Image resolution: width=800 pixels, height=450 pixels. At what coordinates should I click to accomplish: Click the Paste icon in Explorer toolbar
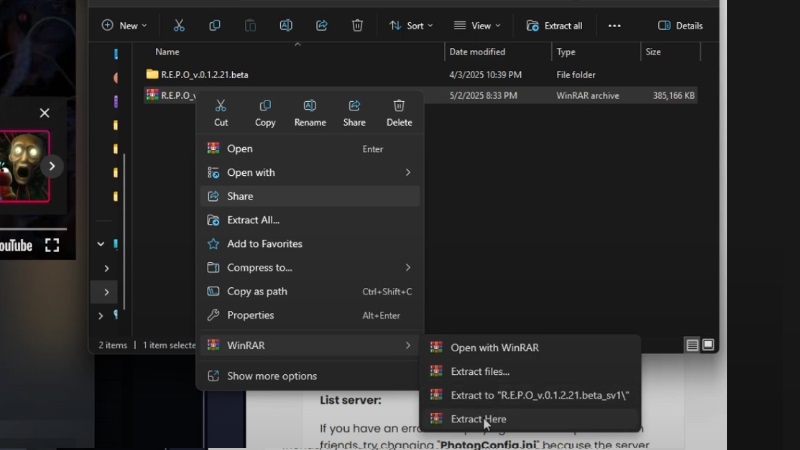(x=250, y=26)
